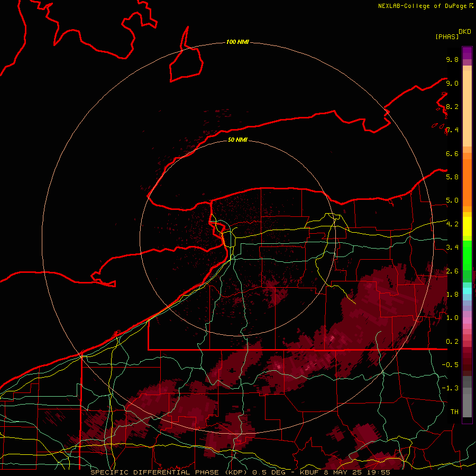This screenshot has height=476, width=476.
Task: Pick the purple top segment of the color bar
Action: pos(467,53)
